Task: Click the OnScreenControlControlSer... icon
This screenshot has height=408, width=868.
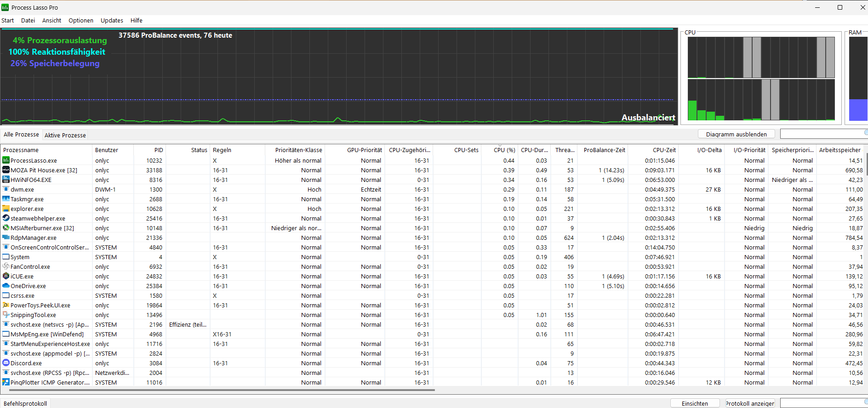Action: point(6,247)
